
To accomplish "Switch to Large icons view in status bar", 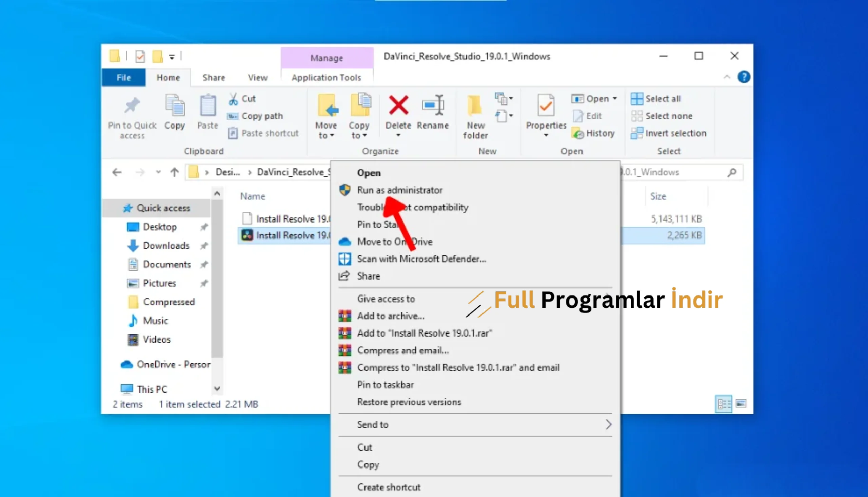I will pos(741,404).
